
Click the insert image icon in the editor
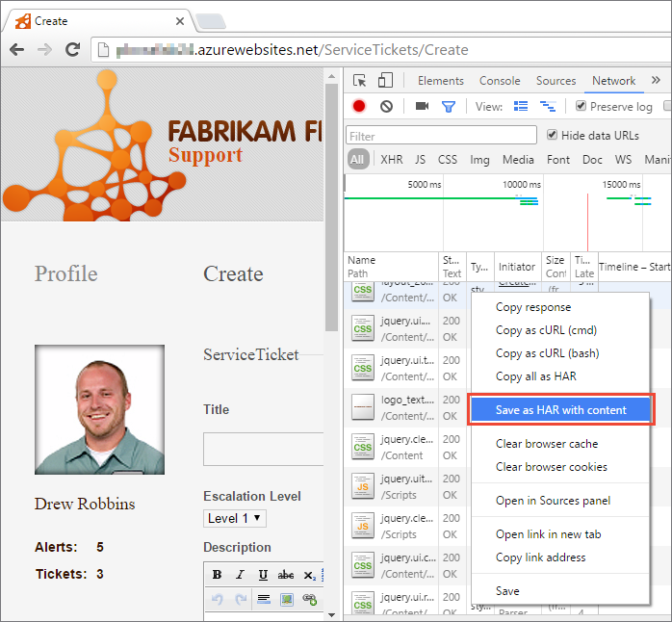[287, 599]
